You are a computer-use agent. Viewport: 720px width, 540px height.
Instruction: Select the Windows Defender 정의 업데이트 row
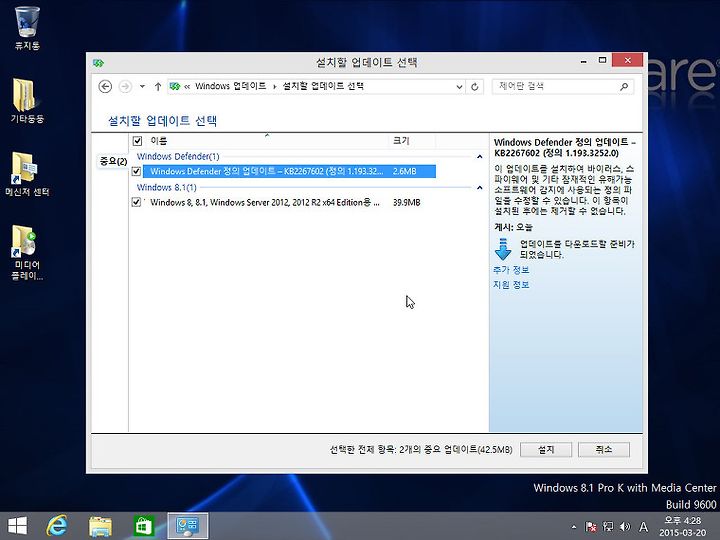[289, 171]
